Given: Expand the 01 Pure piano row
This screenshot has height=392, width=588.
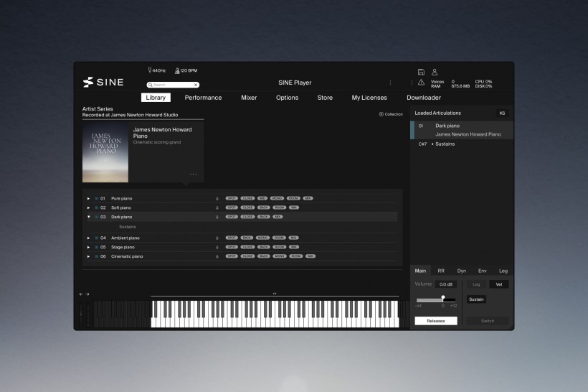Looking at the screenshot, I should pos(88,198).
